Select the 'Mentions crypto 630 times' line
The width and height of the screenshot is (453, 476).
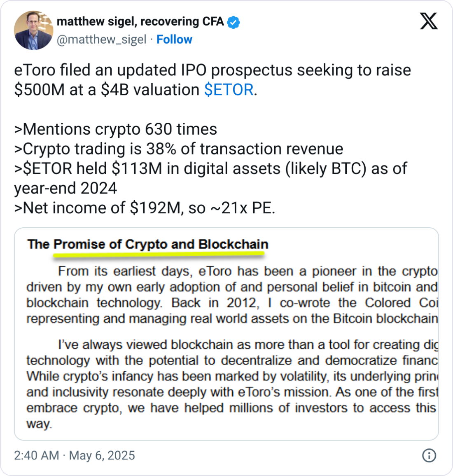116,129
